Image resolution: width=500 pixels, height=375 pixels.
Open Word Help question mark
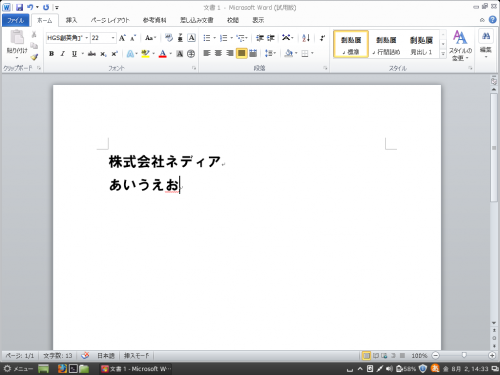(492, 20)
